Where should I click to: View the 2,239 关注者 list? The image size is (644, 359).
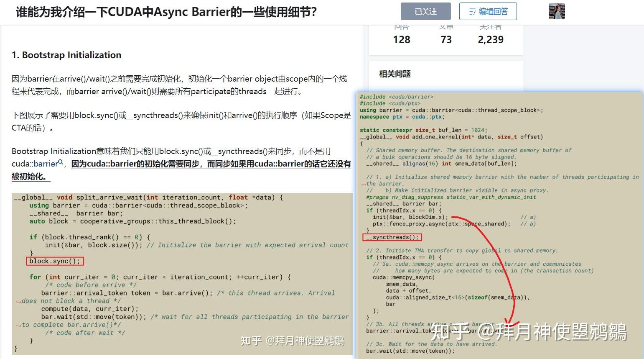click(x=490, y=40)
